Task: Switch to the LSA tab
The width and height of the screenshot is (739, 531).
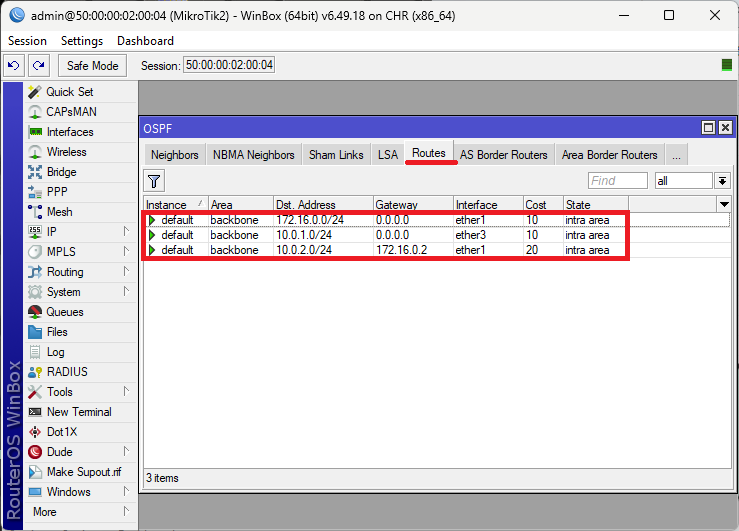Action: tap(387, 155)
